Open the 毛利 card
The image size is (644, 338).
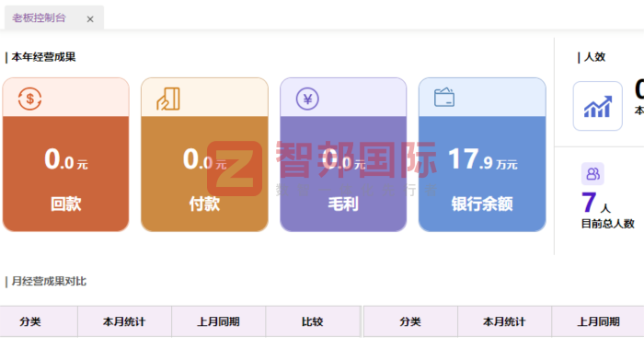coord(343,155)
